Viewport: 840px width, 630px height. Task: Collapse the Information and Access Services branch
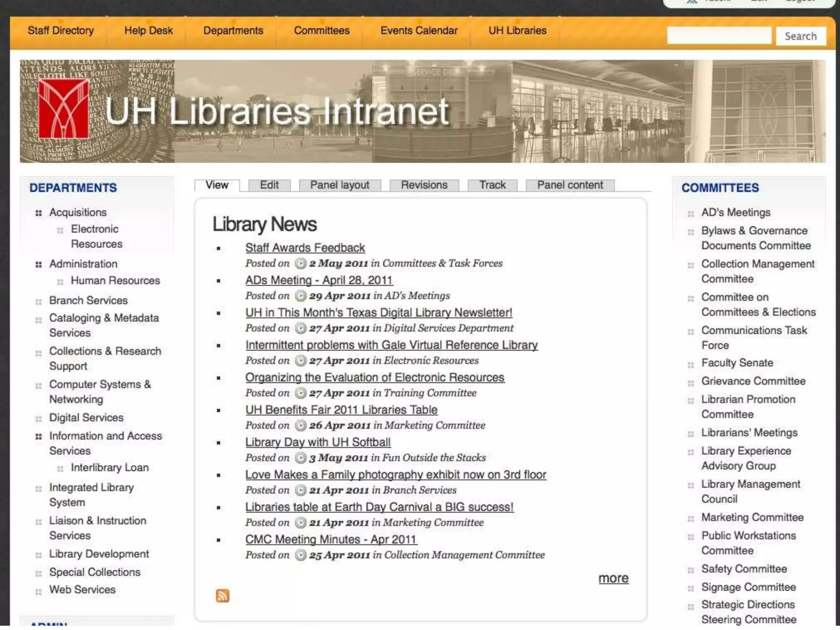click(x=39, y=436)
